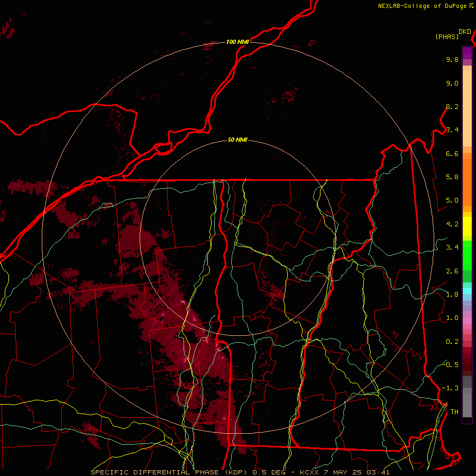Image resolution: width=476 pixels, height=476 pixels.
Task: Click the 5.0 value on the color scale
Action: 452,200
